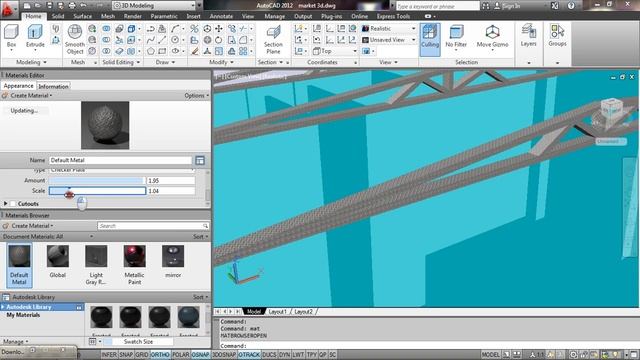Click Create Material in Materials Browser
Image resolution: width=640 pixels, height=360 pixels.
tap(32, 226)
